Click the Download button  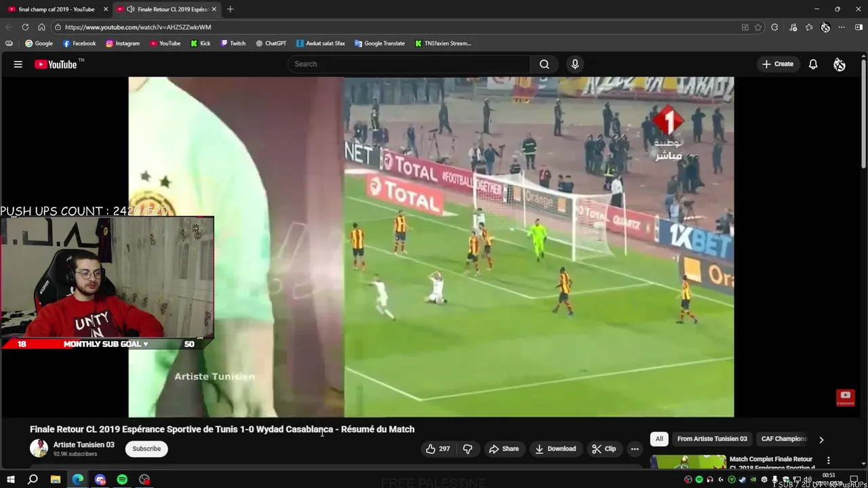pos(555,449)
